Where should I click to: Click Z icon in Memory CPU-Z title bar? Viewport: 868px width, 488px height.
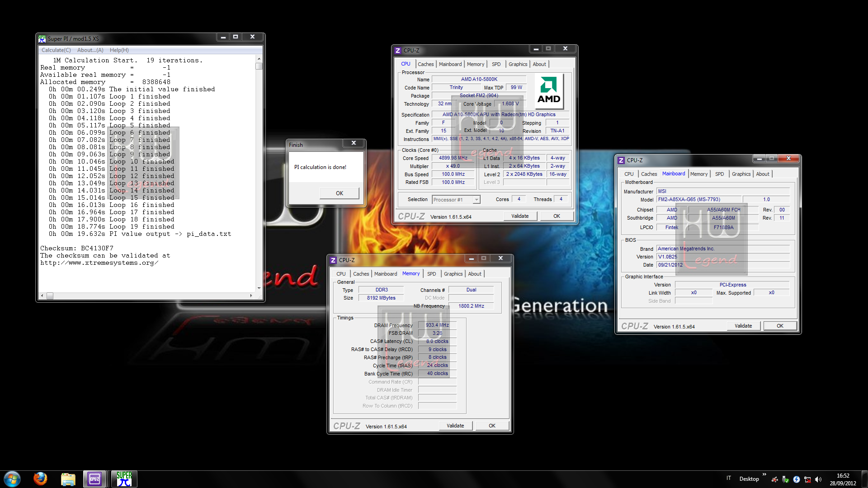[x=333, y=260]
